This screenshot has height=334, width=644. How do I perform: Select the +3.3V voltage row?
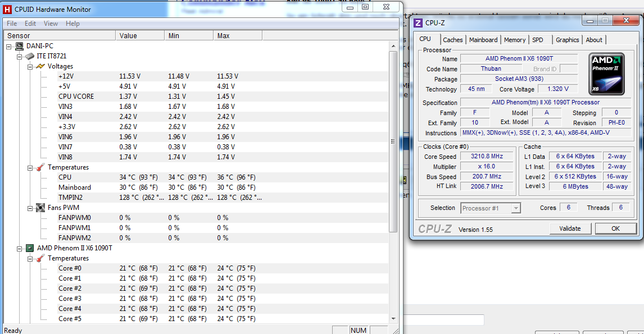pos(223,127)
